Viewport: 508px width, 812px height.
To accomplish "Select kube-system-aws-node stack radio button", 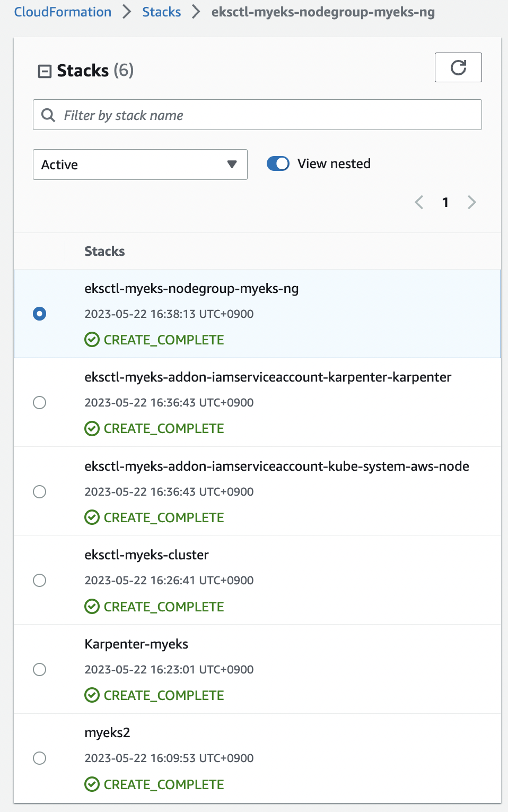I will point(39,491).
